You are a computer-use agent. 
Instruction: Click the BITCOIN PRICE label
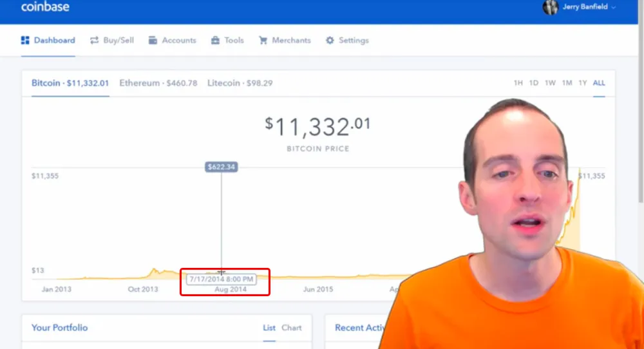[318, 149]
